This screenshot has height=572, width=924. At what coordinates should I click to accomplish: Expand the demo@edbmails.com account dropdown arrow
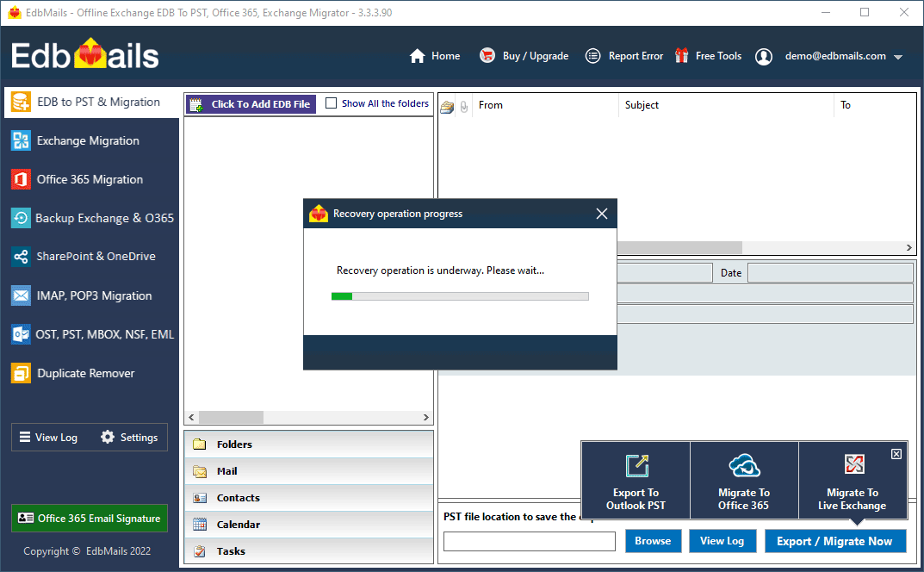coord(898,57)
